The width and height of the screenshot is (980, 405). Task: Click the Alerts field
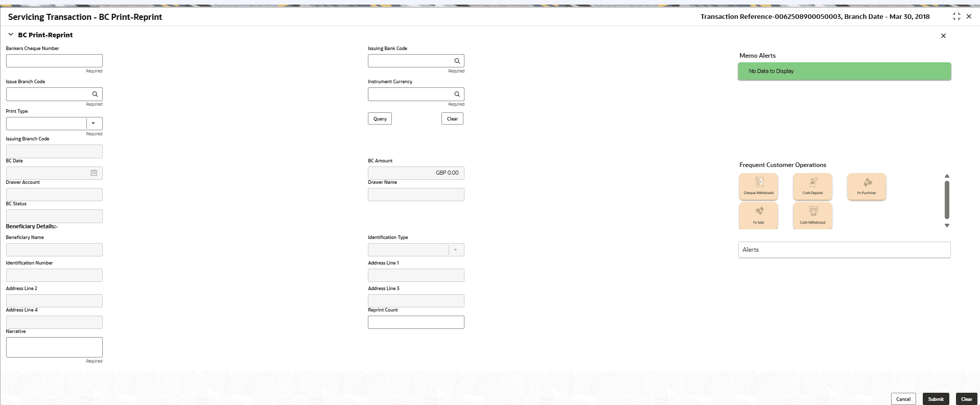click(844, 250)
